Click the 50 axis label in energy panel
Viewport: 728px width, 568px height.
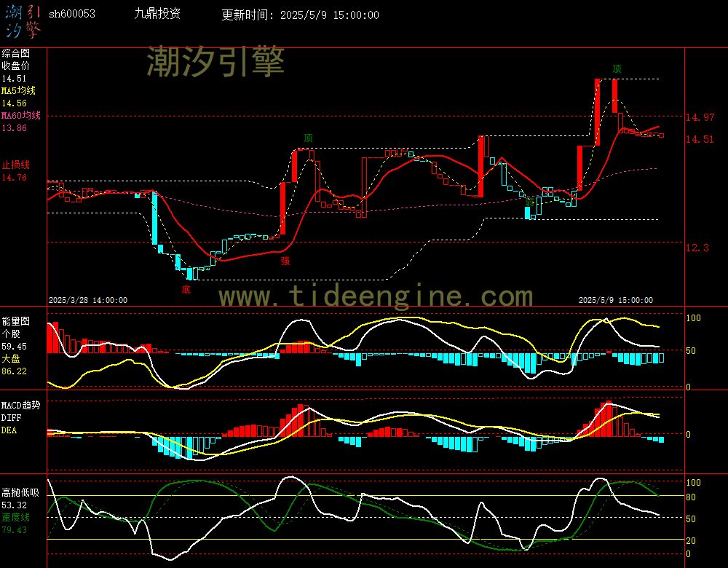pyautogui.click(x=691, y=351)
